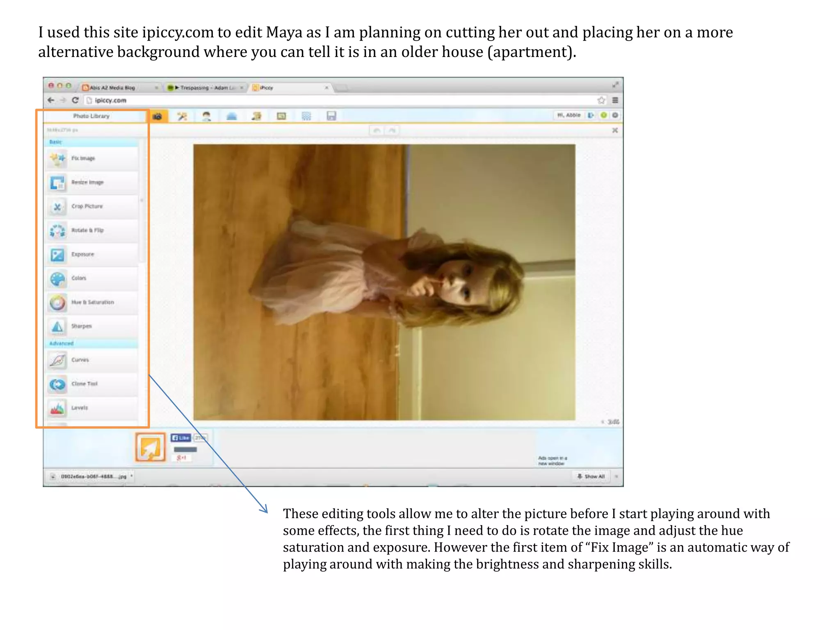This screenshot has height=630, width=840.
Task: Click the Show All downloads button
Action: [591, 476]
